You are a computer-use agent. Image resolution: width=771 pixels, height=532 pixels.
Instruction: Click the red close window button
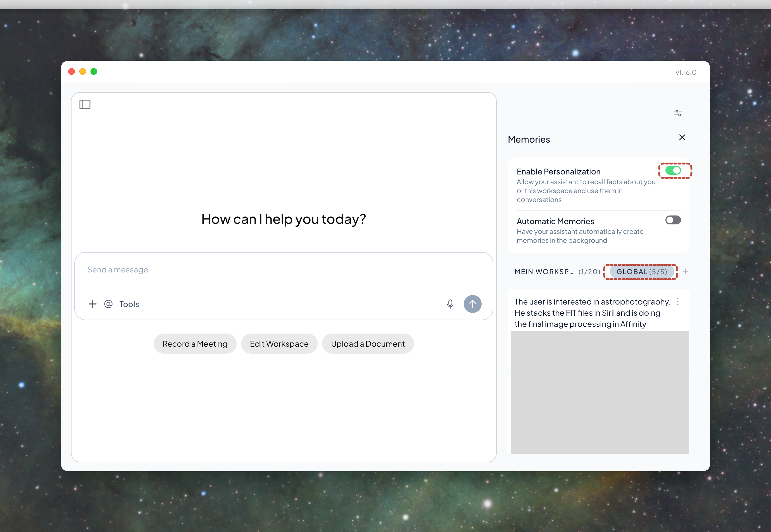pos(72,72)
